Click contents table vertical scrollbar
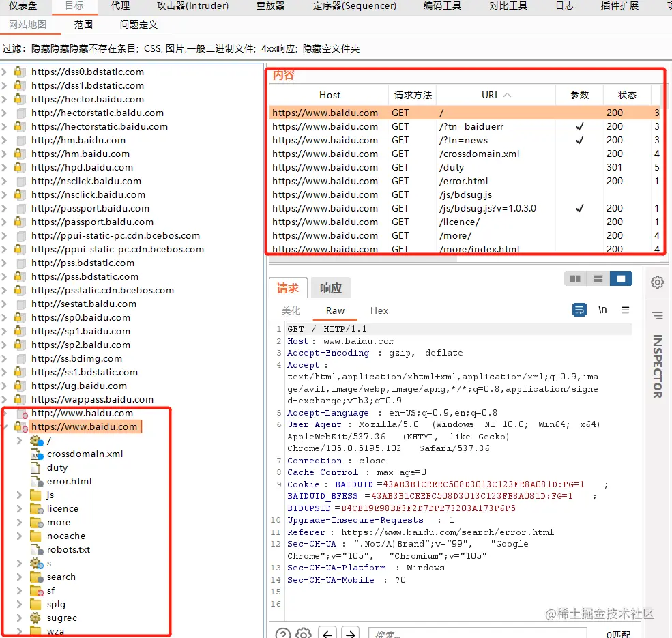Screen dimensions: 672x638 (664, 98)
